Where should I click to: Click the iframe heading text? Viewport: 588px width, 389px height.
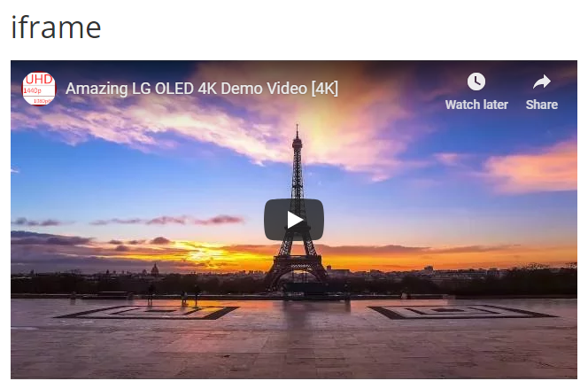57,27
